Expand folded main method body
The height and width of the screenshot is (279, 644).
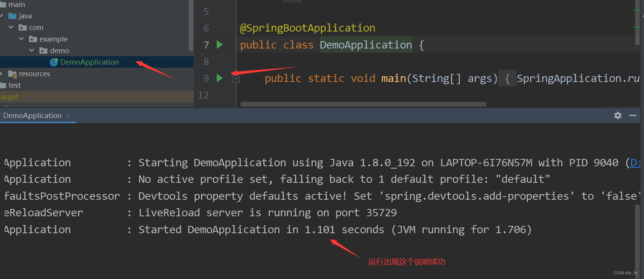236,79
